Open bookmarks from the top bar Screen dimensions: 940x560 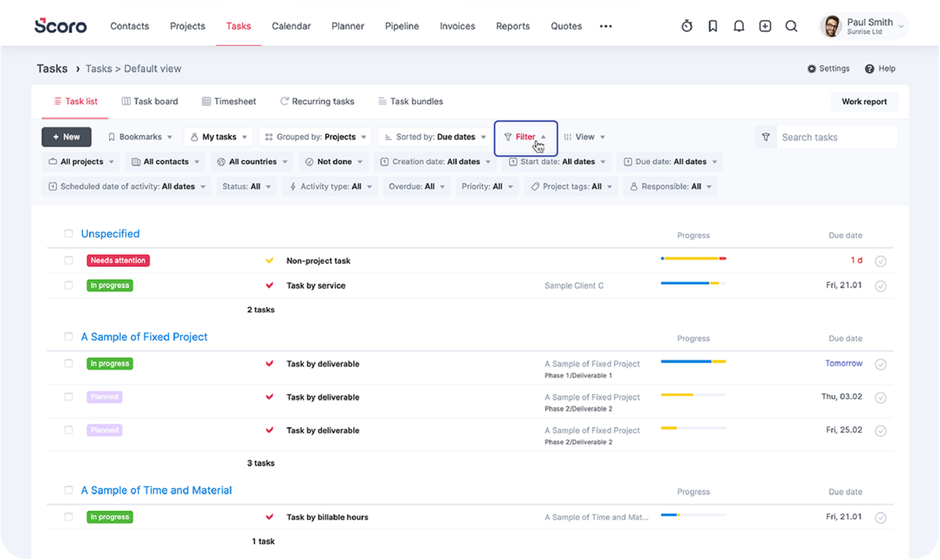(x=713, y=26)
